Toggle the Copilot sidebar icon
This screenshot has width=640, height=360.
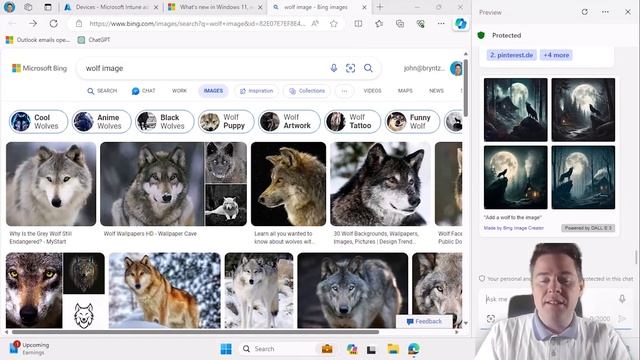coord(461,24)
